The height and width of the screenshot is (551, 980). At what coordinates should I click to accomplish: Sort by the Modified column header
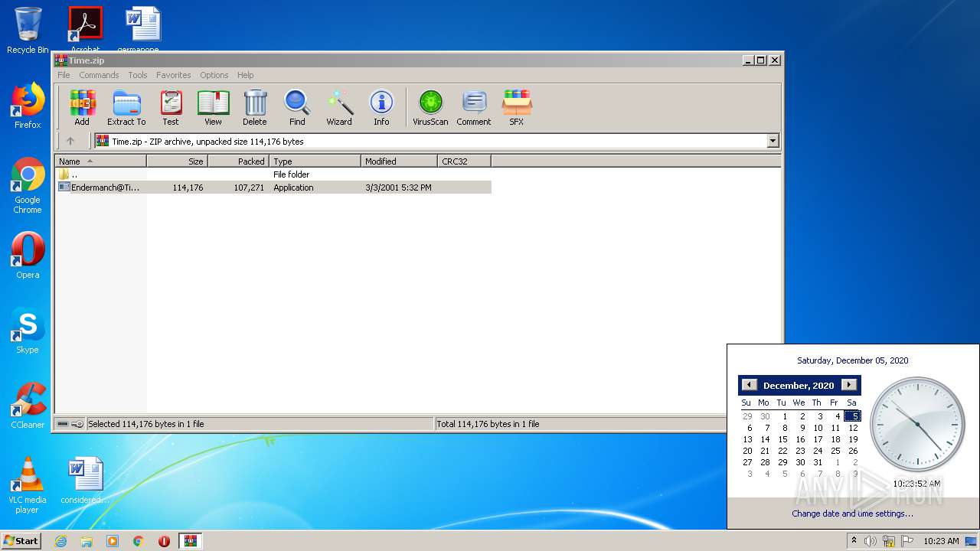click(399, 161)
